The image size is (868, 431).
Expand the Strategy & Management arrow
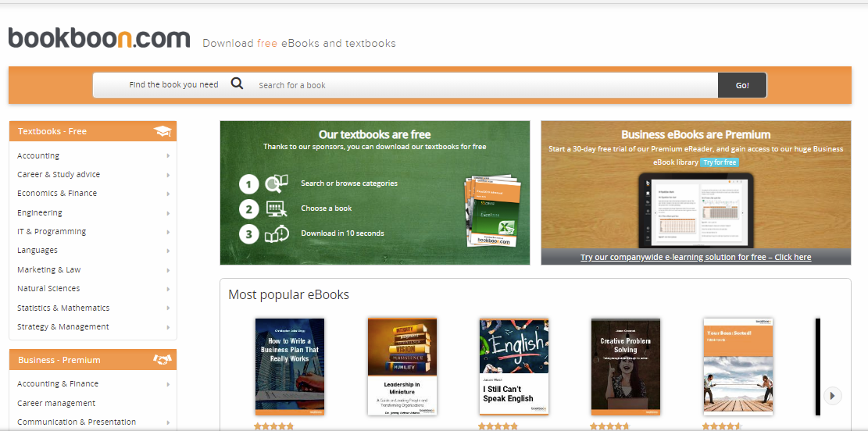tap(168, 327)
